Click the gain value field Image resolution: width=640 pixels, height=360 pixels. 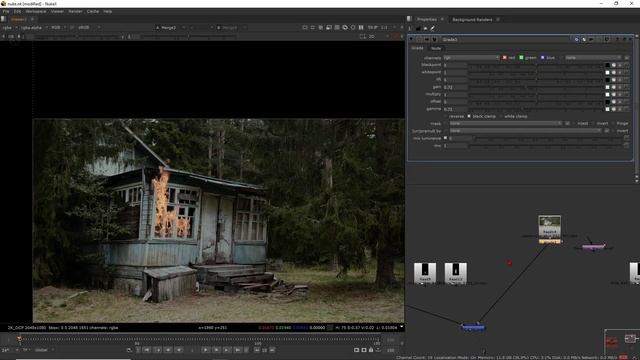tap(455, 87)
